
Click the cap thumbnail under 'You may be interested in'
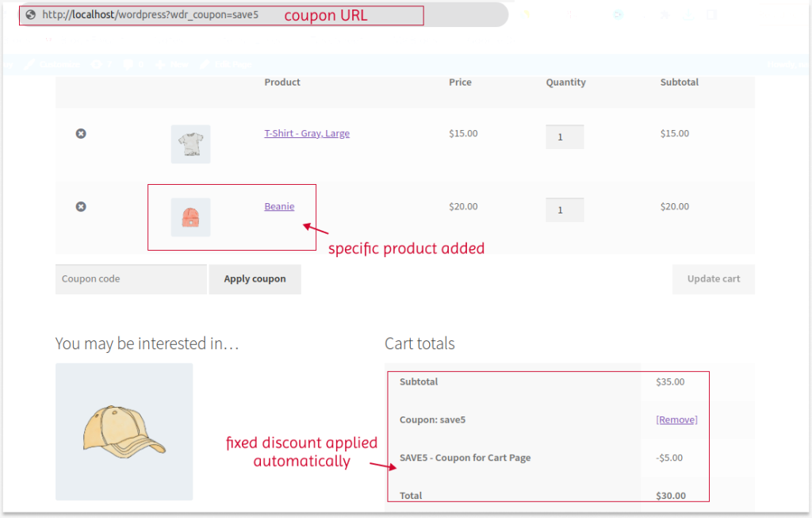click(x=123, y=432)
